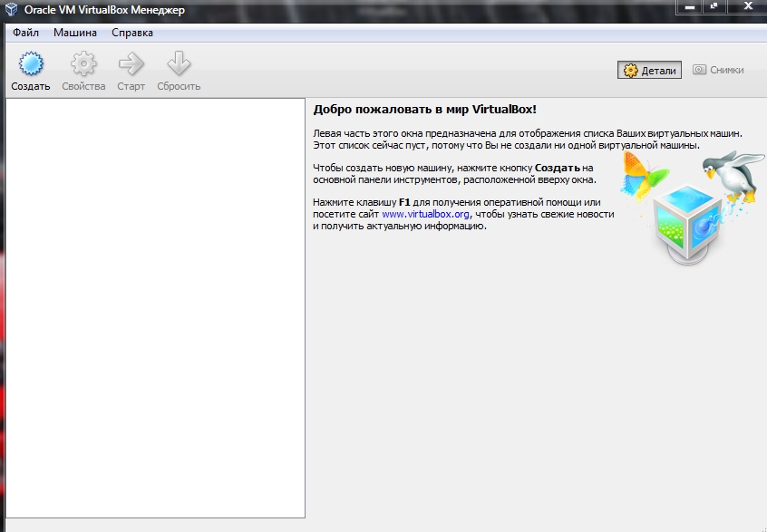767x532 pixels.
Task: Toggle the Детали (Details) view button
Action: 650,70
